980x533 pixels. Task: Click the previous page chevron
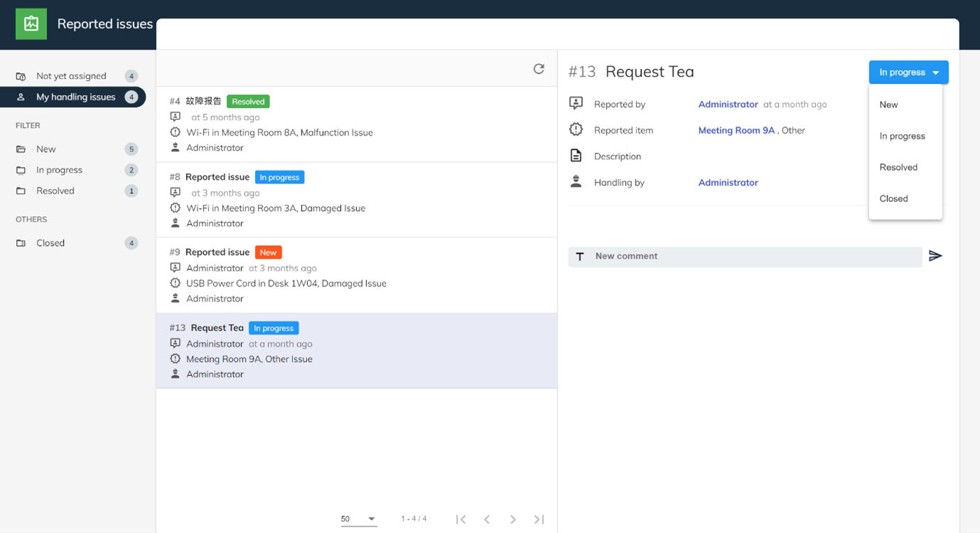tap(487, 519)
